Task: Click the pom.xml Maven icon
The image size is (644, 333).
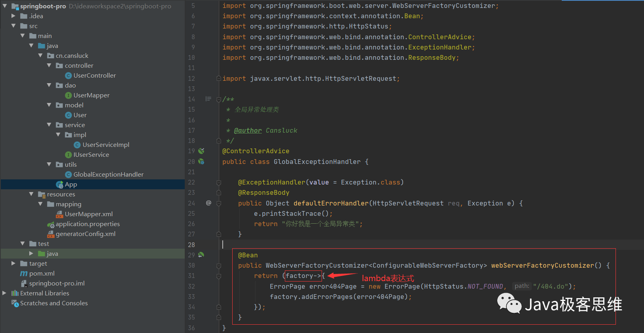Action: (x=24, y=274)
